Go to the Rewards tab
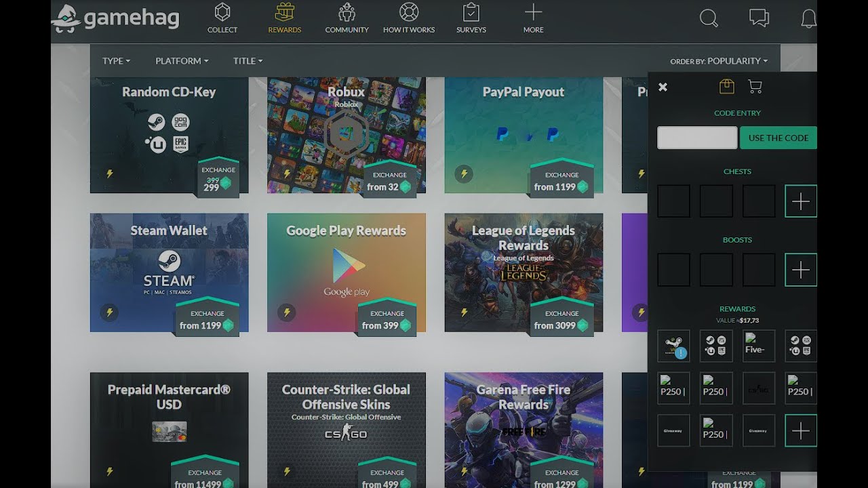Viewport: 868px width, 488px height. pos(284,18)
